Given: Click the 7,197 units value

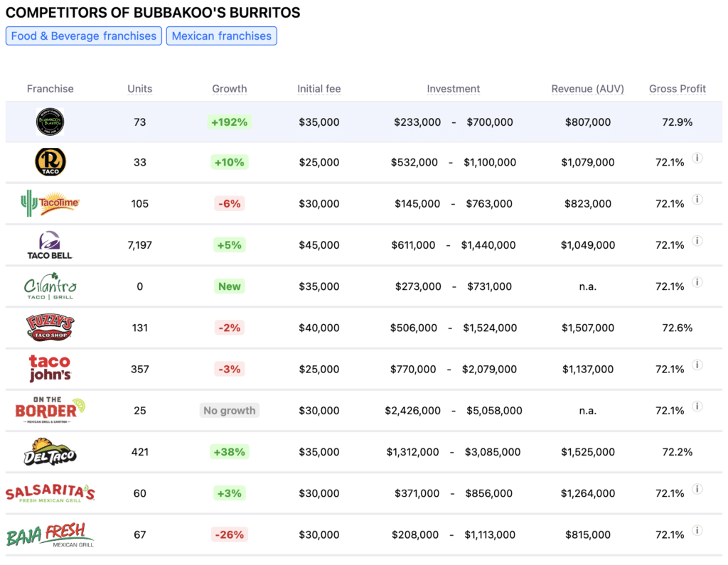Looking at the screenshot, I should pyautogui.click(x=140, y=244).
